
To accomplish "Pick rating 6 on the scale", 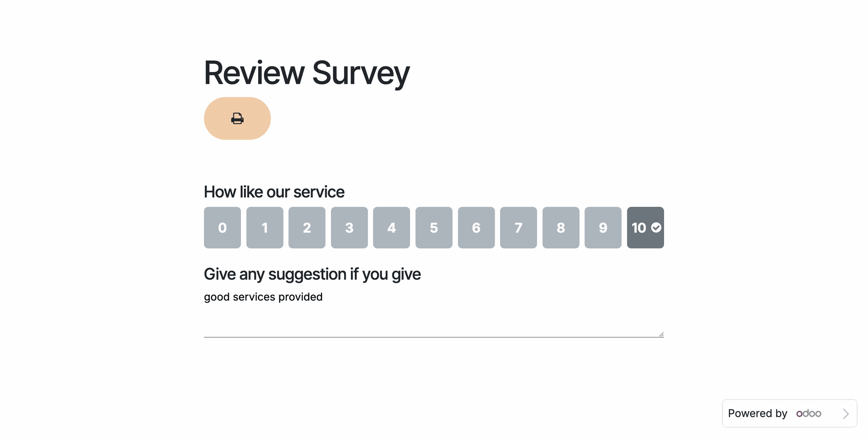I will pos(476,228).
